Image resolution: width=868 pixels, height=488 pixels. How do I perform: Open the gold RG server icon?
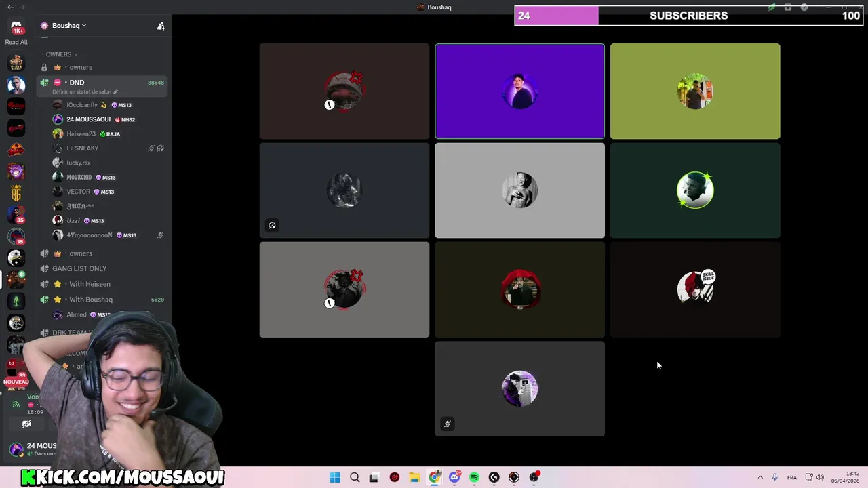[x=16, y=193]
